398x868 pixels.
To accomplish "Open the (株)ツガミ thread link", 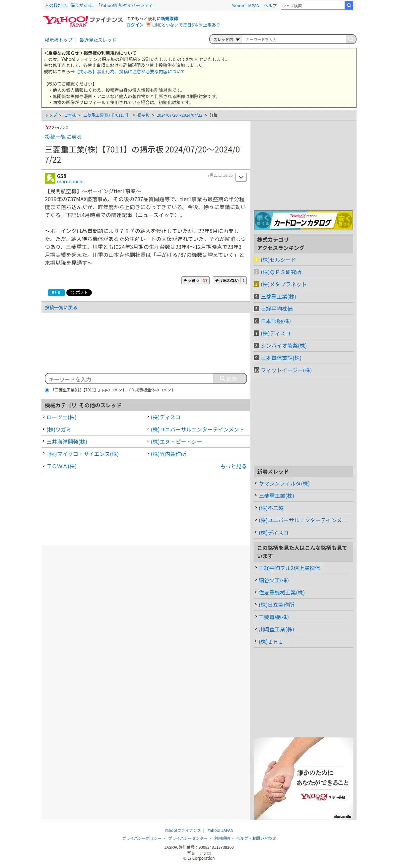I will (59, 430).
